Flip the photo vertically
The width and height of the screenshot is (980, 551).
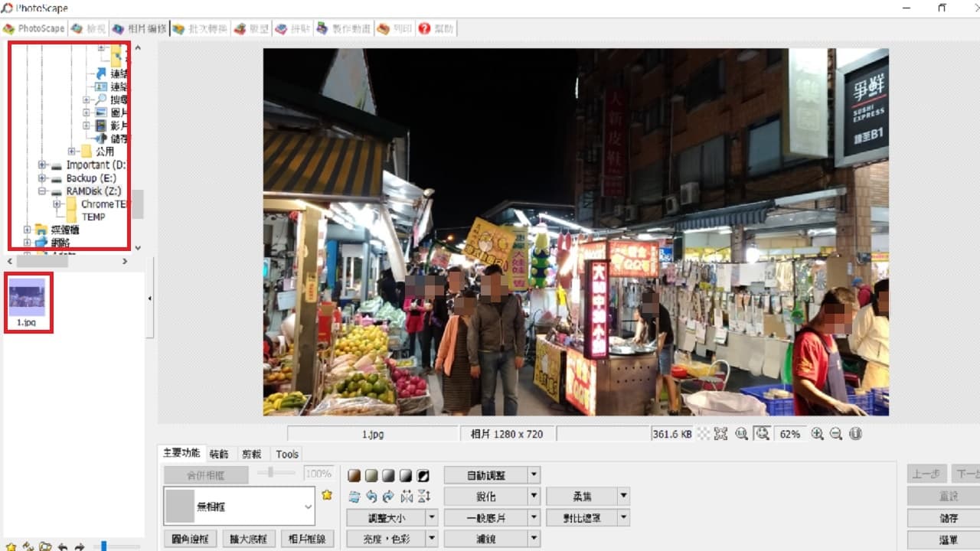click(x=424, y=495)
